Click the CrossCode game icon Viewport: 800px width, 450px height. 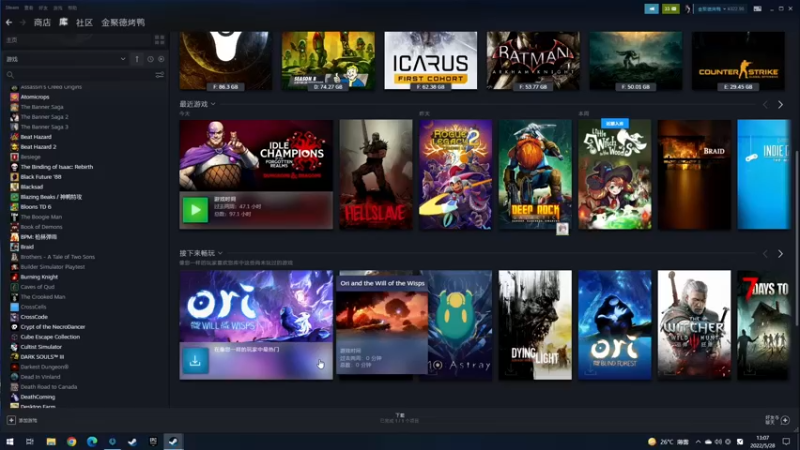click(14, 317)
